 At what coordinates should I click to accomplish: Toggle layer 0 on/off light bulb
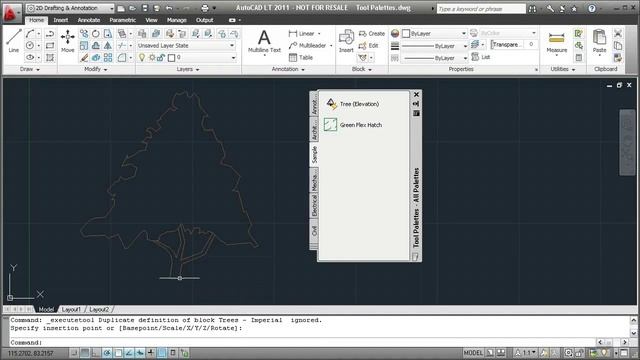click(x=142, y=58)
